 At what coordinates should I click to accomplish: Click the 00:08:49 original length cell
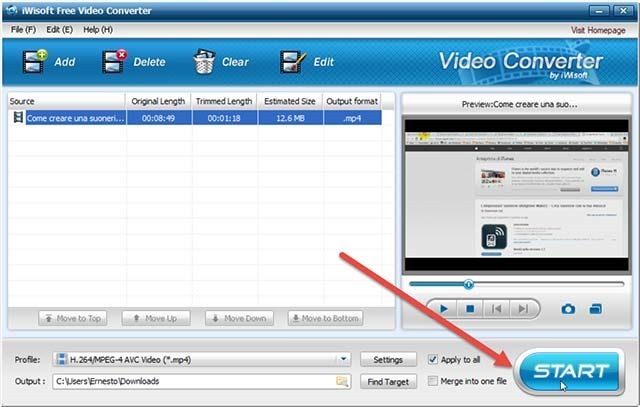(x=158, y=118)
